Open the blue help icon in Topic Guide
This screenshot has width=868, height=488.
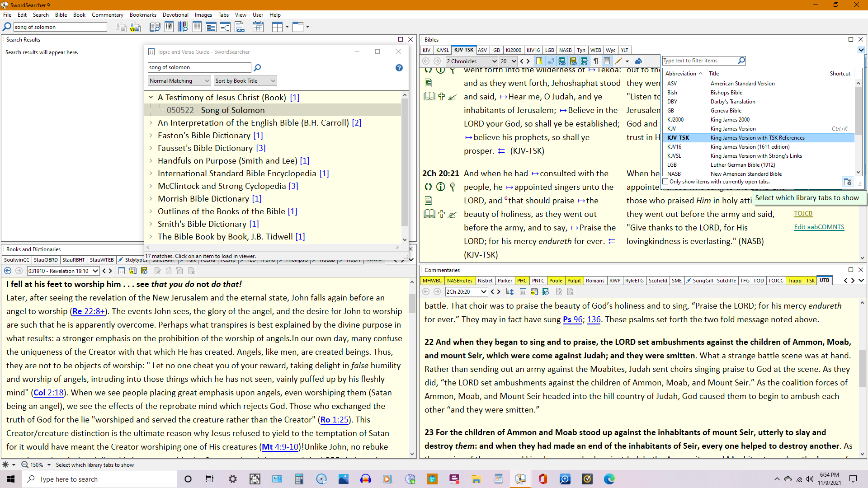click(399, 68)
